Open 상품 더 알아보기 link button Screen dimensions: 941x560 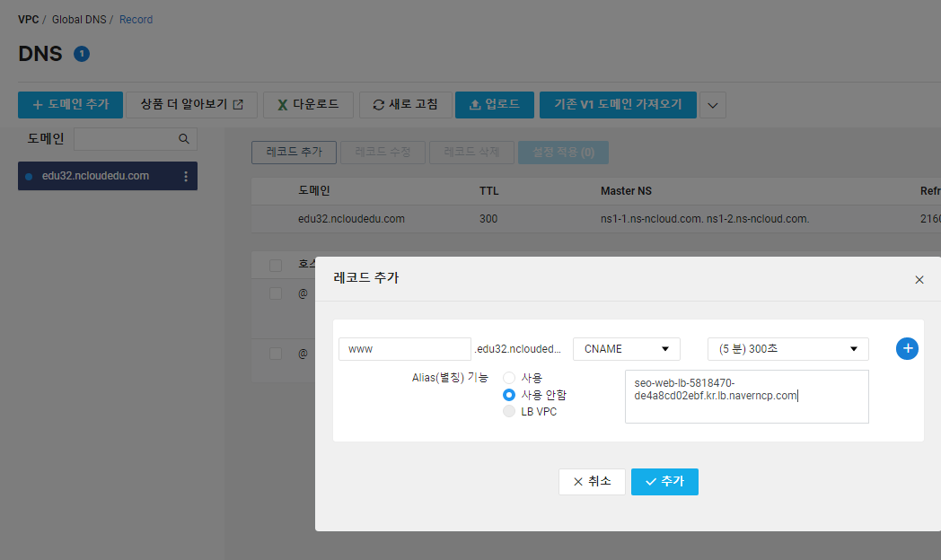click(191, 105)
